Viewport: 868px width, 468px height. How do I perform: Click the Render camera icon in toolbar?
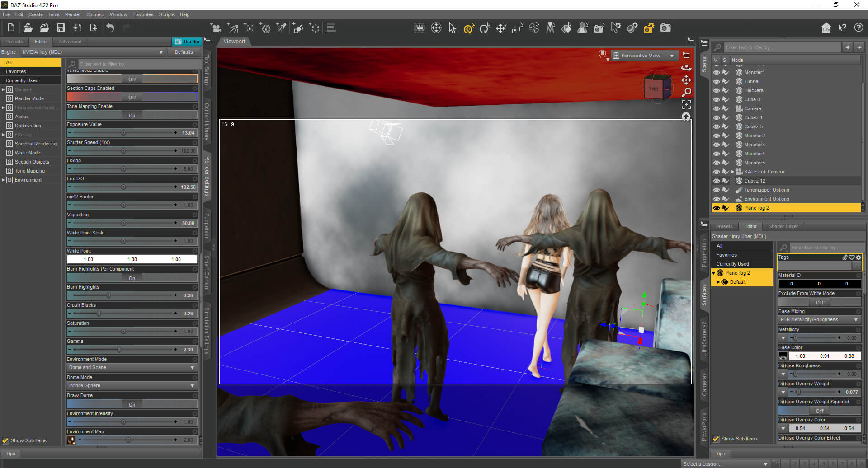click(x=665, y=28)
